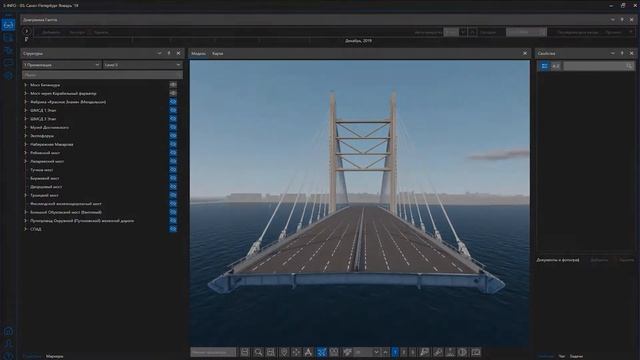This screenshot has height=360, width=640.
Task: Select the letter A text tool
Action: coord(308,352)
